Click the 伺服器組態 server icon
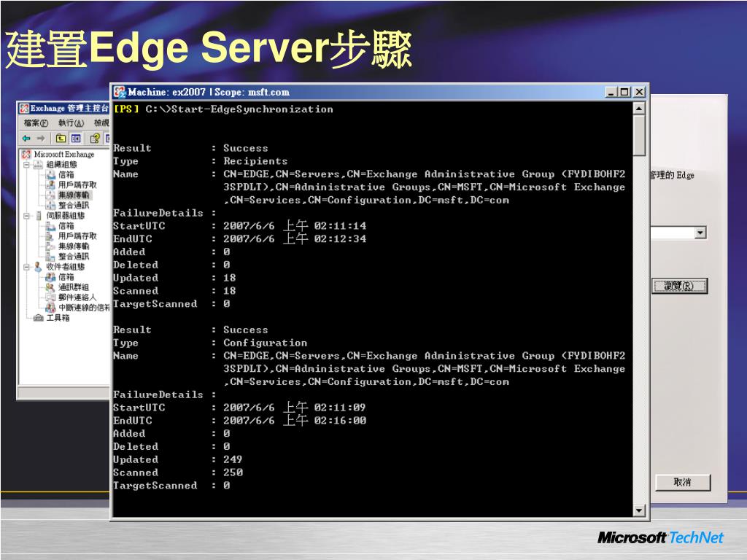This screenshot has width=747, height=560. pos(39,216)
